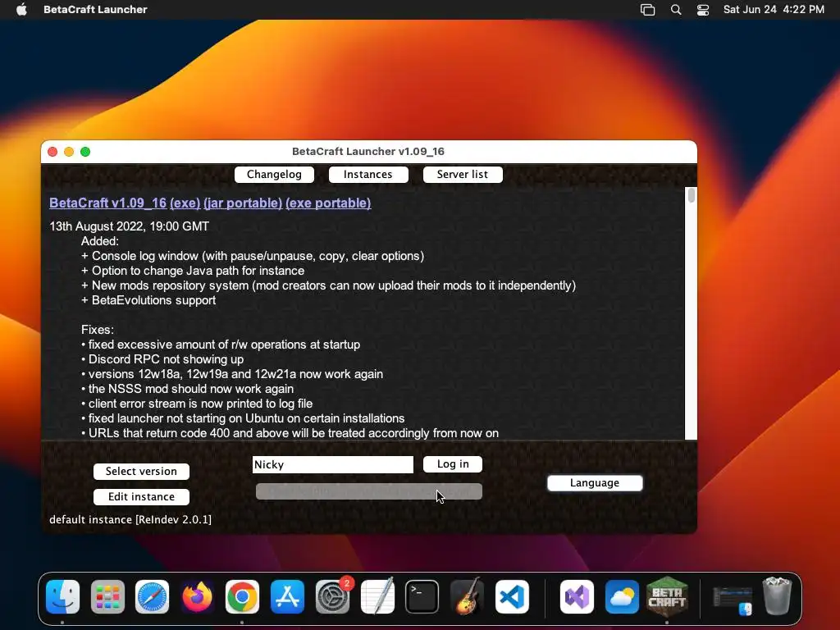The image size is (840, 630).
Task: Launch Safari from the dock
Action: [x=152, y=597]
